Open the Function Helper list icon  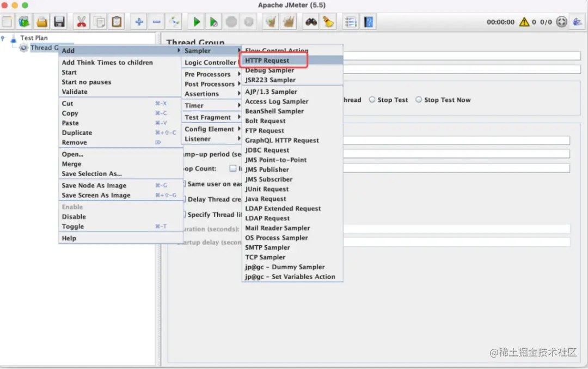pos(351,22)
